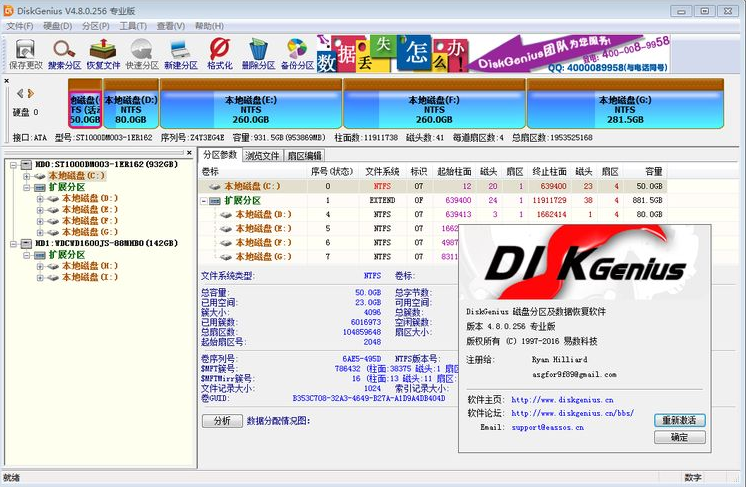Launch 恢复文件 (Recover Files) tool
747x487 pixels.
(x=103, y=53)
